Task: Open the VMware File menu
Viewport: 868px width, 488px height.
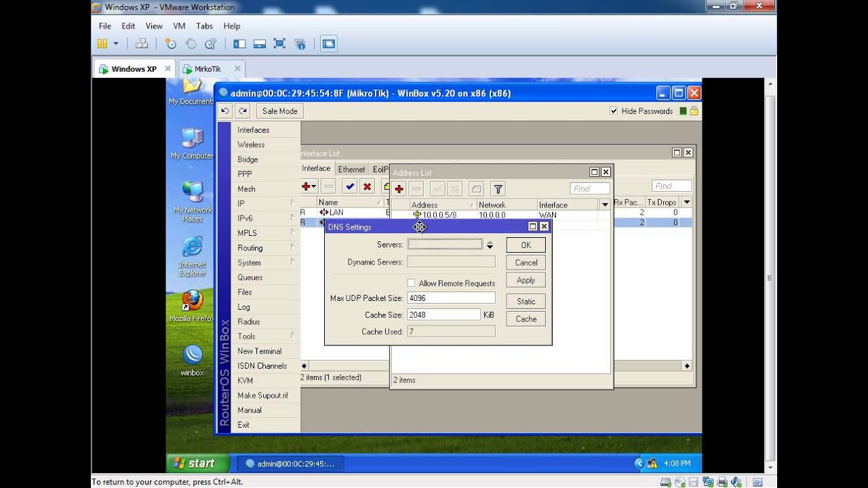Action: pos(104,26)
